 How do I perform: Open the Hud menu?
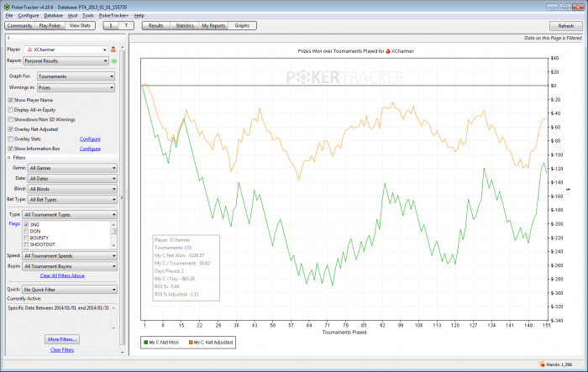(x=73, y=15)
